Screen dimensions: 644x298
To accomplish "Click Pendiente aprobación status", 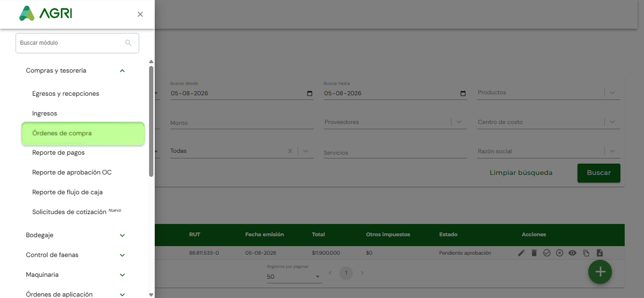I will tap(465, 253).
